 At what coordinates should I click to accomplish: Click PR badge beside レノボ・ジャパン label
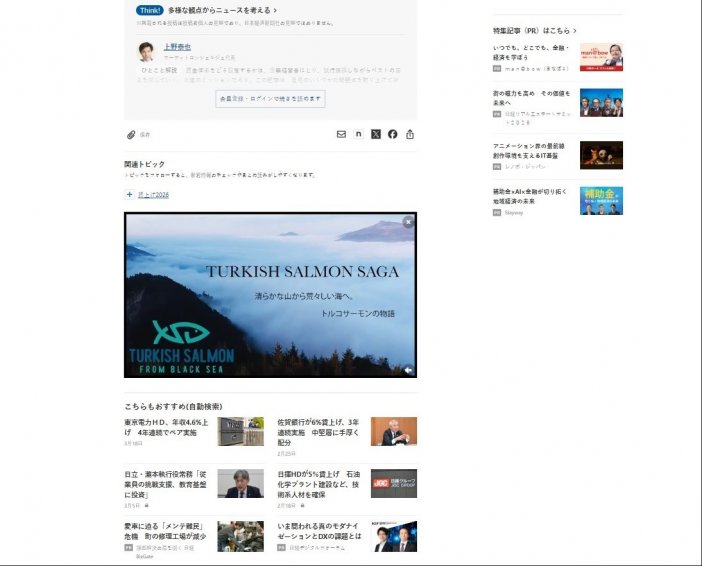coord(497,167)
